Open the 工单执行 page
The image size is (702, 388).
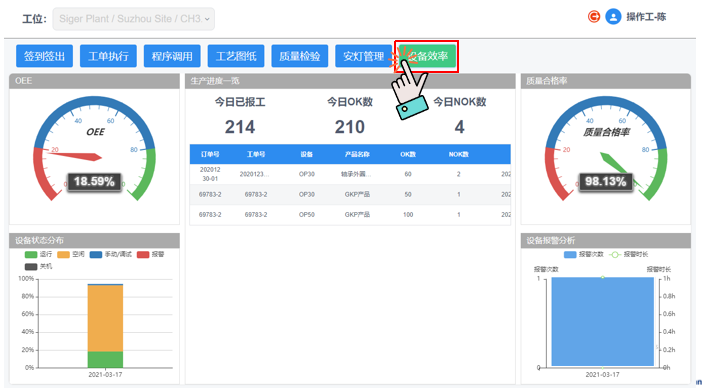coord(108,56)
